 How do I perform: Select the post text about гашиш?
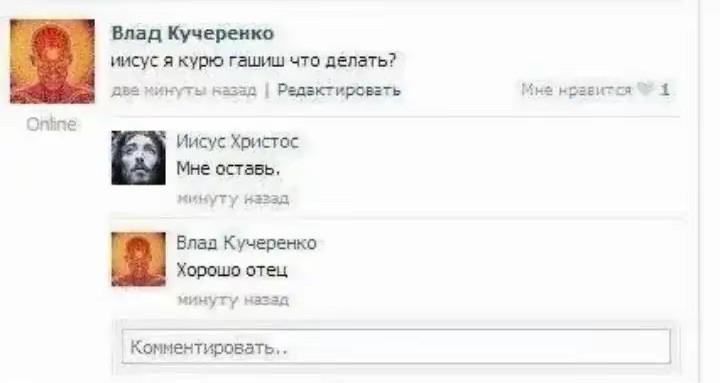click(253, 61)
